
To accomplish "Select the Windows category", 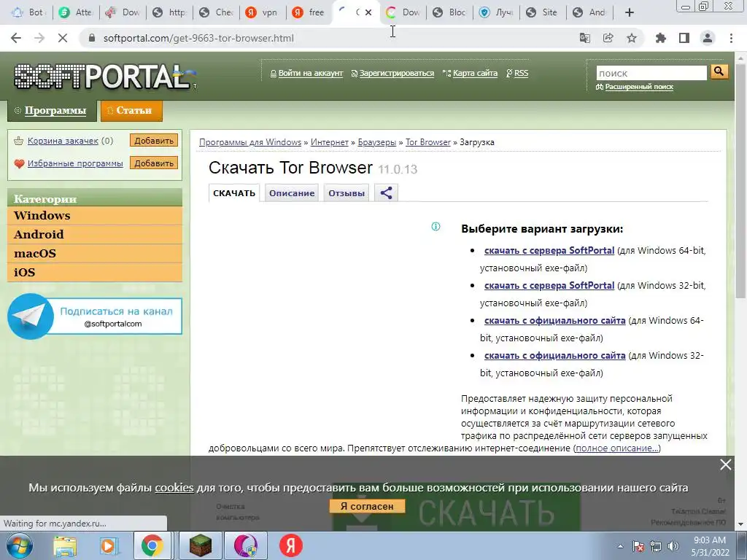I will [95, 216].
